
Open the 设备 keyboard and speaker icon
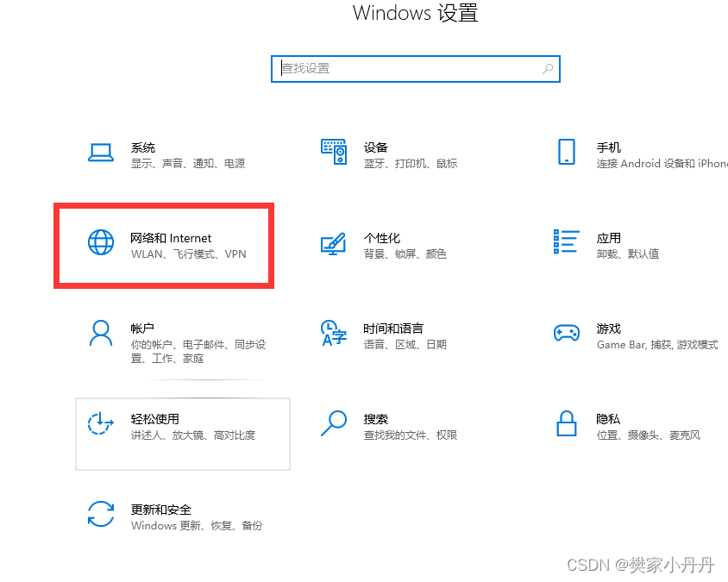tap(334, 151)
